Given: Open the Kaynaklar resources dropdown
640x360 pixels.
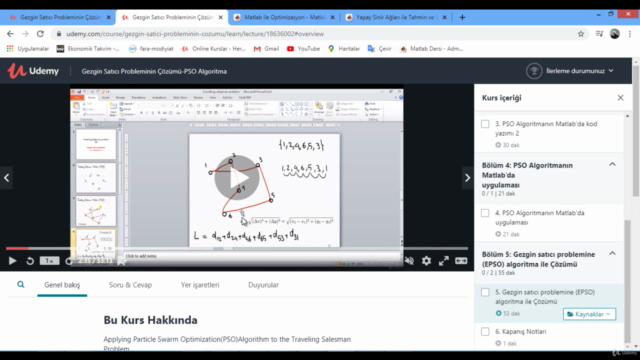Looking at the screenshot, I should 589,314.
